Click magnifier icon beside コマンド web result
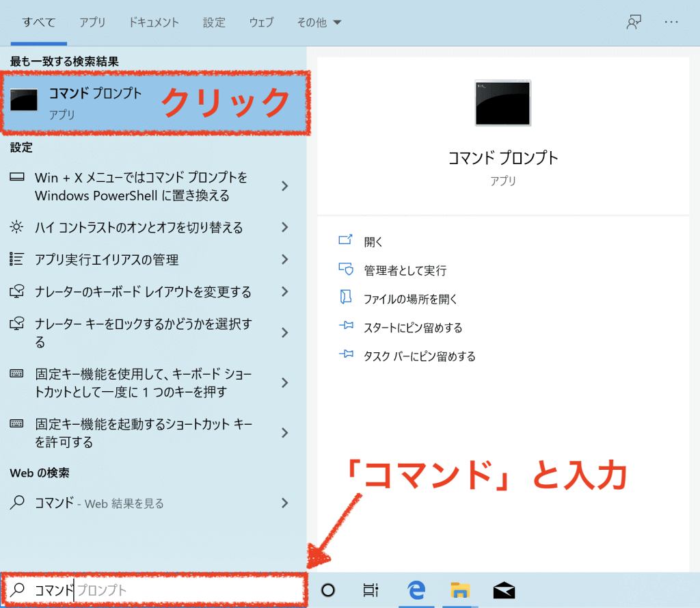This screenshot has width=700, height=608. coord(17,502)
